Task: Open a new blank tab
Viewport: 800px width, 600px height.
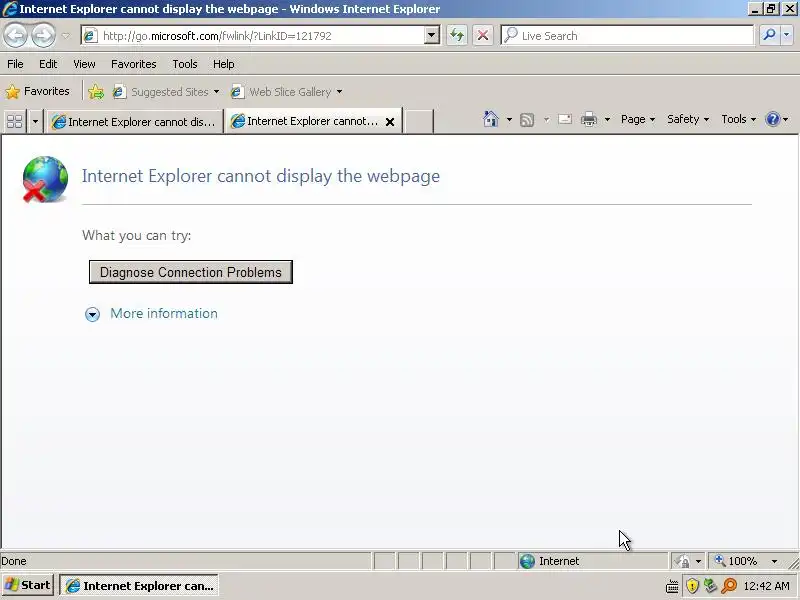Action: [418, 121]
